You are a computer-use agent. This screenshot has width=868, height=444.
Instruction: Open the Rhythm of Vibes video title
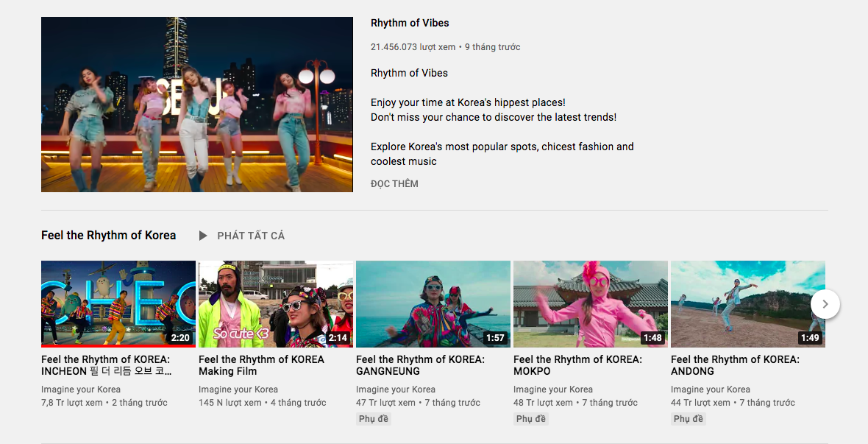pyautogui.click(x=410, y=23)
